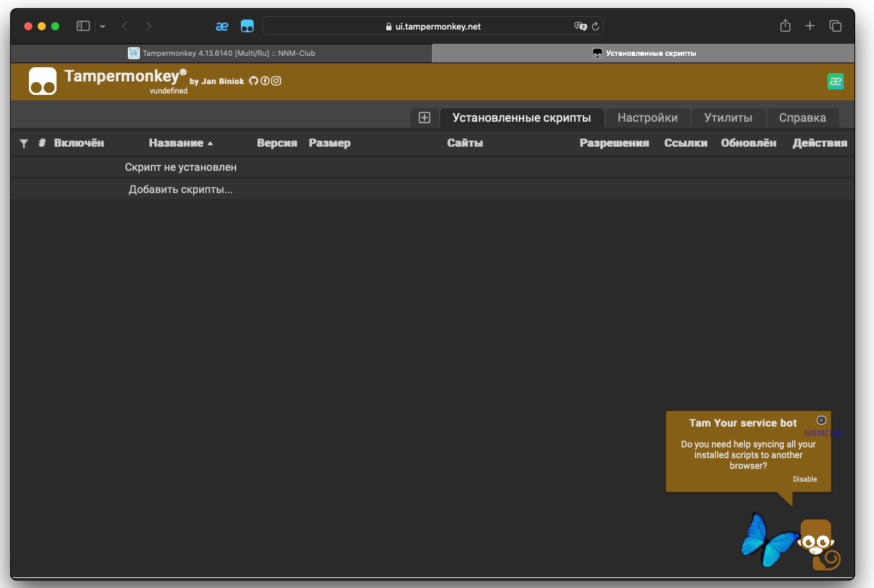Open the Добавить скрипты... link
874x588 pixels.
(181, 190)
